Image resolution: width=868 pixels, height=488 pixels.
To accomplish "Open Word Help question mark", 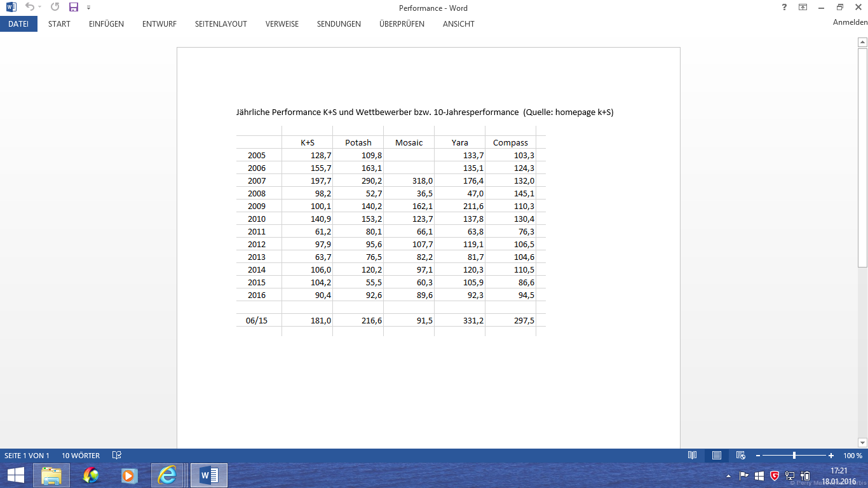I will point(784,8).
